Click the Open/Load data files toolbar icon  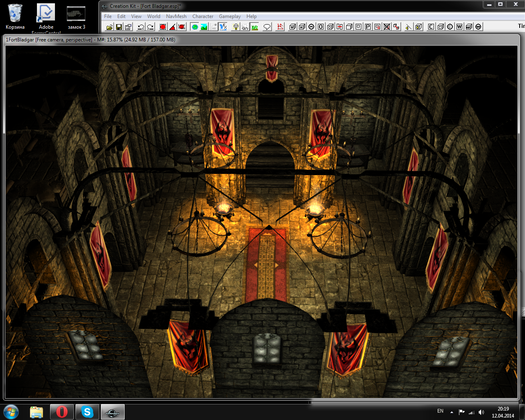[x=110, y=27]
